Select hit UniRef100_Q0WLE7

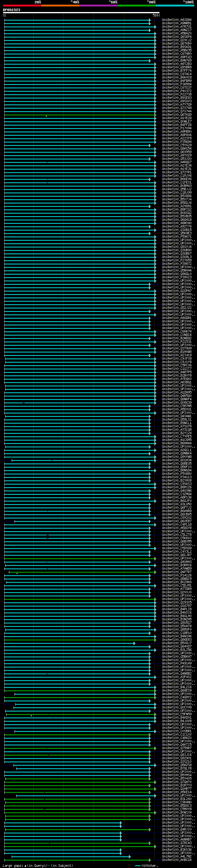[x=176, y=121]
